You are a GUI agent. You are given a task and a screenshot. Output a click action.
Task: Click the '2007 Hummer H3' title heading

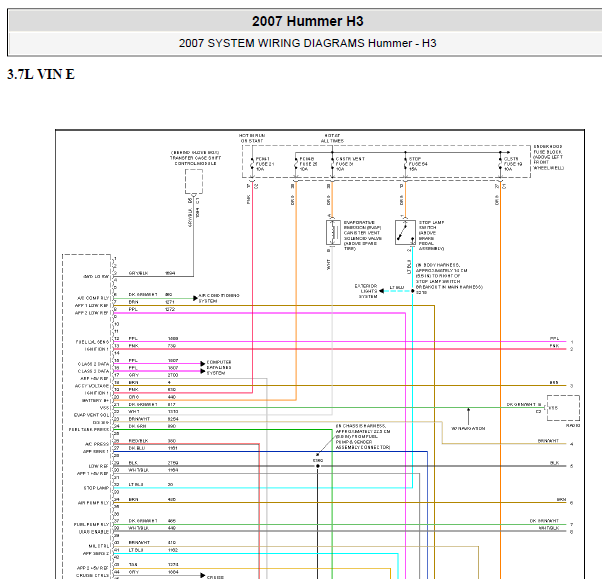tap(308, 21)
